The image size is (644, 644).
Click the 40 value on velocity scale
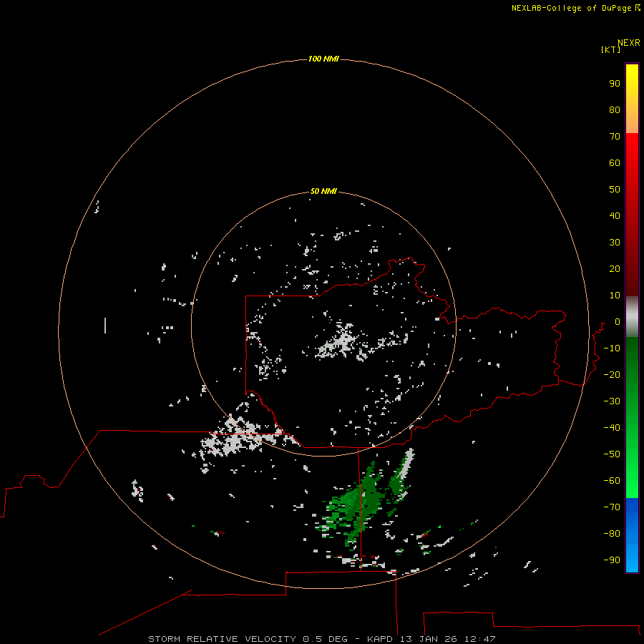pos(615,216)
